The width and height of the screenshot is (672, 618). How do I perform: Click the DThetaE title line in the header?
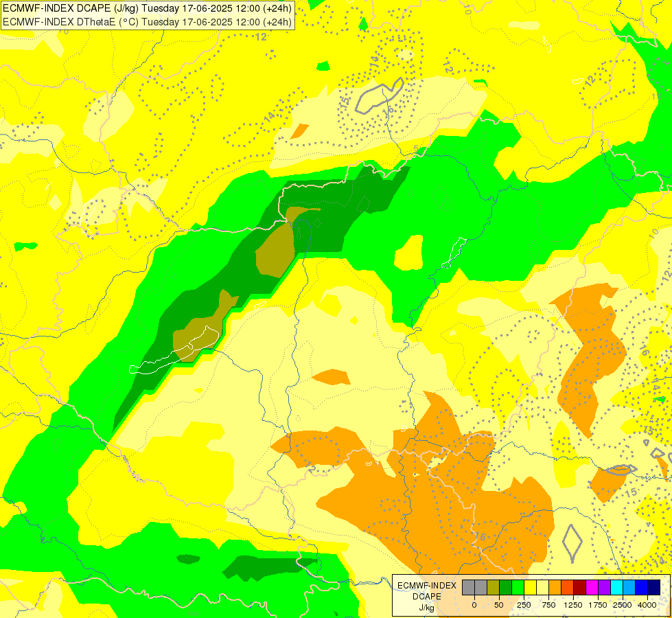click(x=147, y=22)
